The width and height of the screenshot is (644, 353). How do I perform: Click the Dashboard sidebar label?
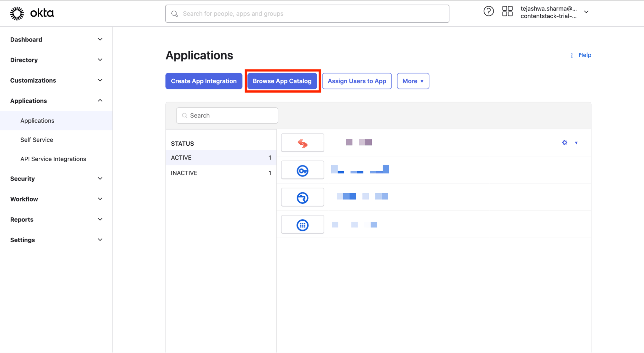pyautogui.click(x=26, y=40)
